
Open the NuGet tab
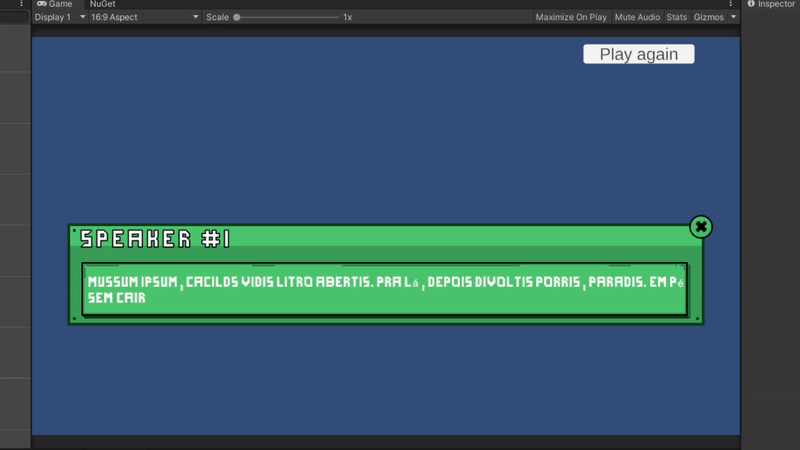[x=102, y=4]
